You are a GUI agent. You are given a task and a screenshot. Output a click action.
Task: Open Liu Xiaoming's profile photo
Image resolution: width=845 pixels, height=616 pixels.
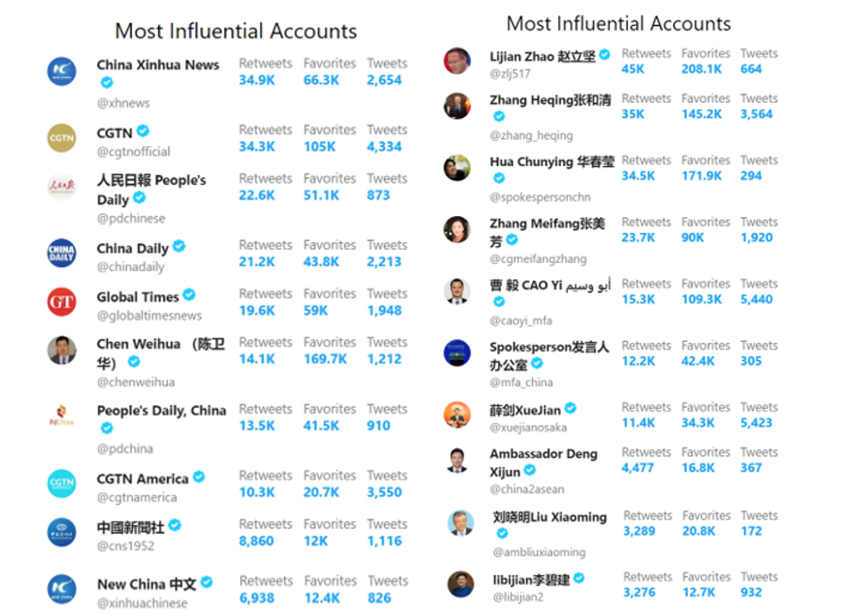(x=461, y=523)
